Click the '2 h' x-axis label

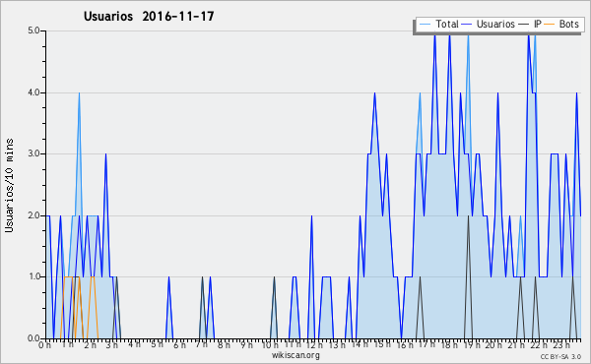pyautogui.click(x=90, y=344)
